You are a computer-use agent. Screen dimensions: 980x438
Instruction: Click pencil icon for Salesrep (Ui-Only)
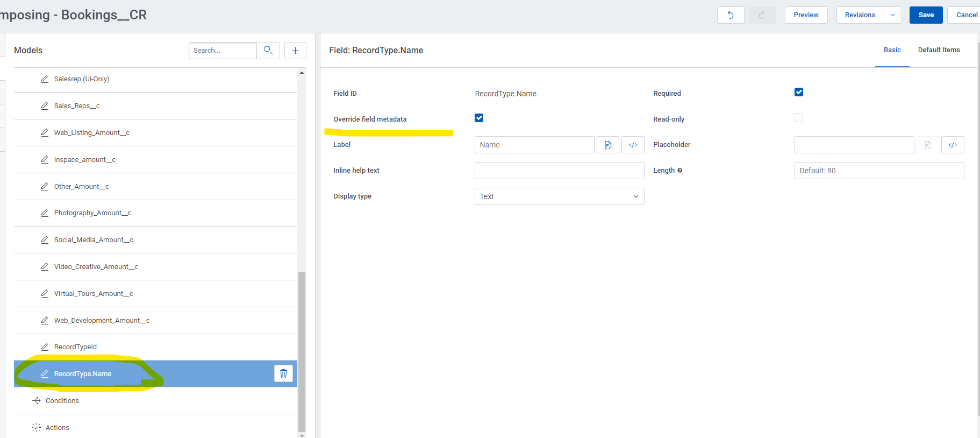tap(45, 79)
